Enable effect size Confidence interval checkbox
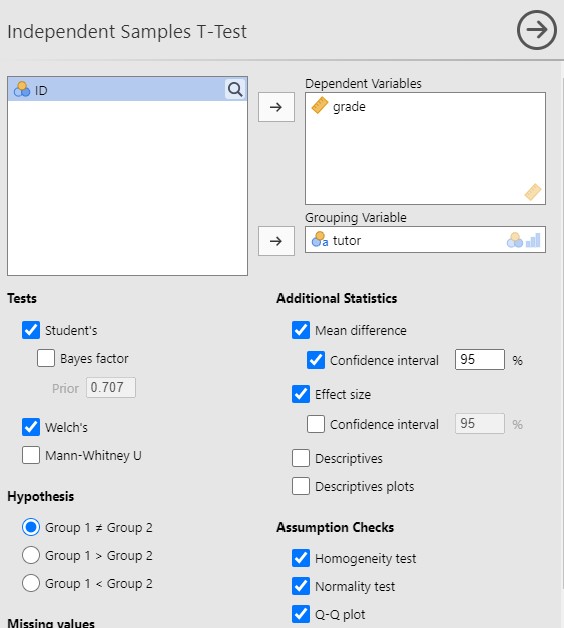This screenshot has width=564, height=628. (x=316, y=424)
